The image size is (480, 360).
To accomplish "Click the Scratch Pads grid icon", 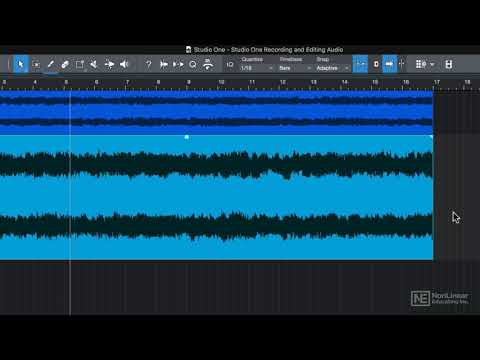I will click(421, 64).
